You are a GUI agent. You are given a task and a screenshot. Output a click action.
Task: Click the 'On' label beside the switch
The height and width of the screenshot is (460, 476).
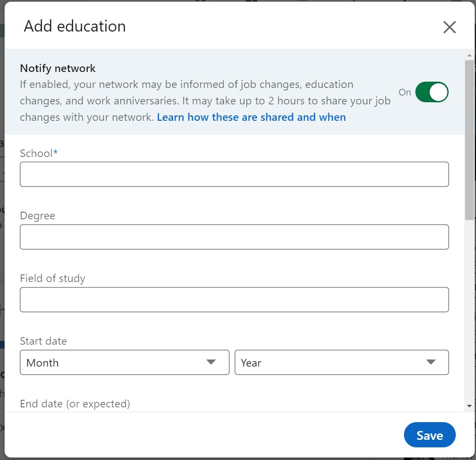(x=405, y=93)
